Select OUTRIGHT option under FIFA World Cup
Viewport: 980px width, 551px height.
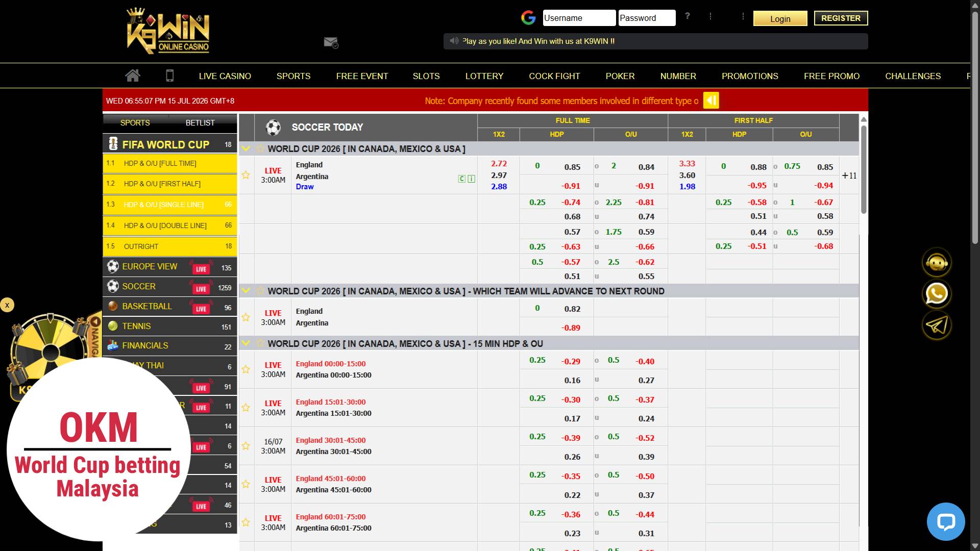point(170,246)
